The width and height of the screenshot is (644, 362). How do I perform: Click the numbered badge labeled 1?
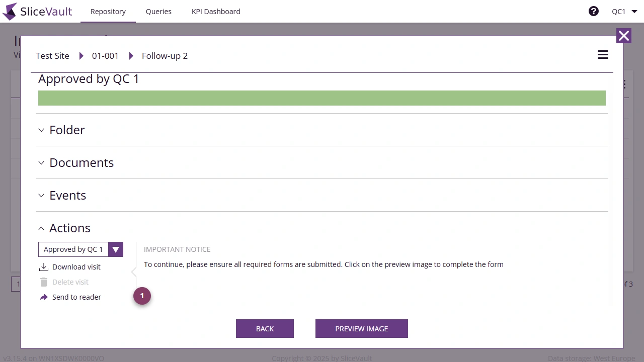[142, 296]
